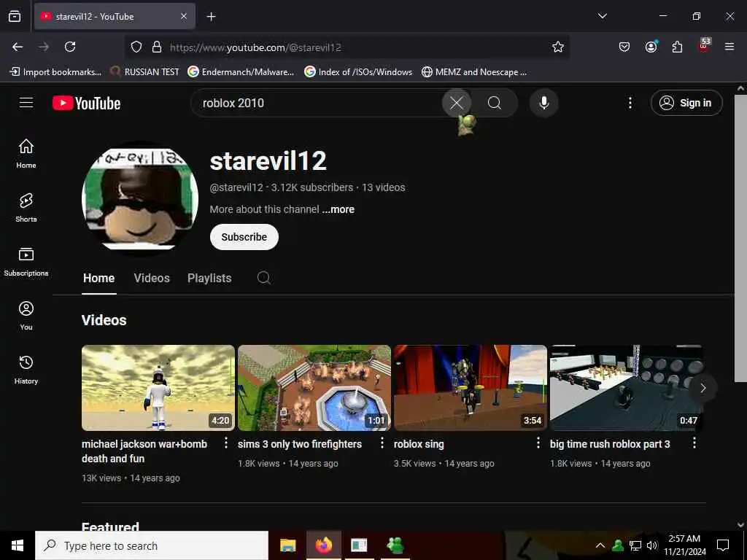This screenshot has width=747, height=560.
Task: Click the Firefox address bar URL
Action: point(255,47)
